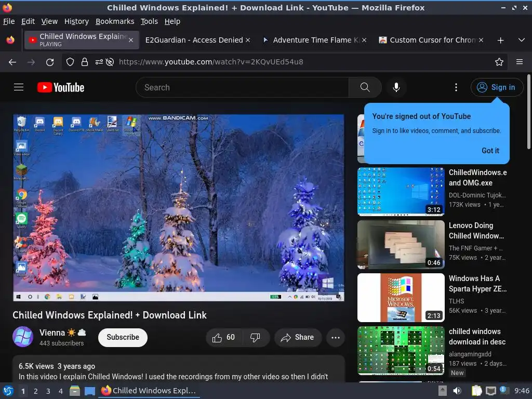Viewport: 532px width, 399px height.
Task: Dislike the video with thumbs down
Action: click(256, 337)
